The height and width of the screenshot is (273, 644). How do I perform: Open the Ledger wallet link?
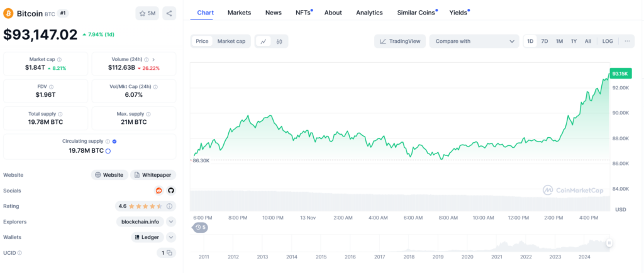point(148,237)
